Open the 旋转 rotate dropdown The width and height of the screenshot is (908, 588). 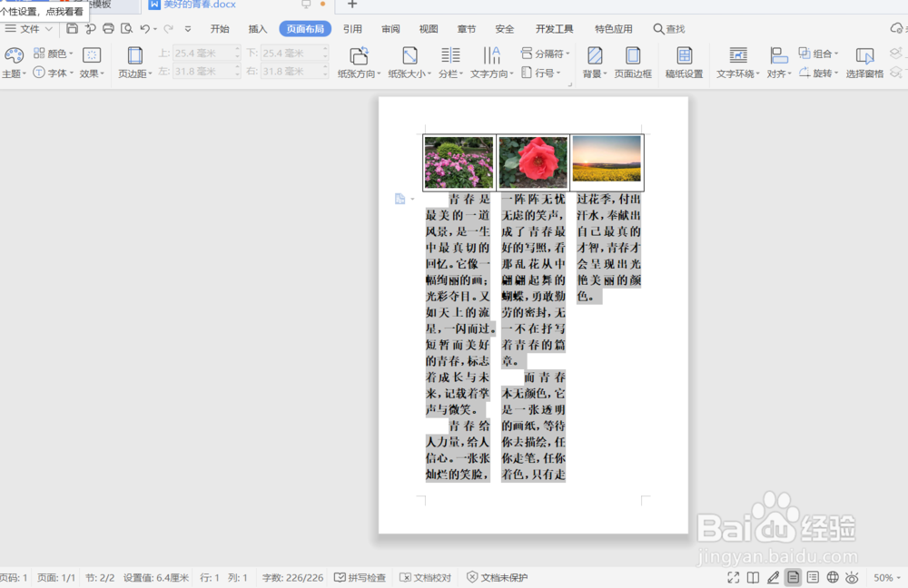click(x=818, y=73)
